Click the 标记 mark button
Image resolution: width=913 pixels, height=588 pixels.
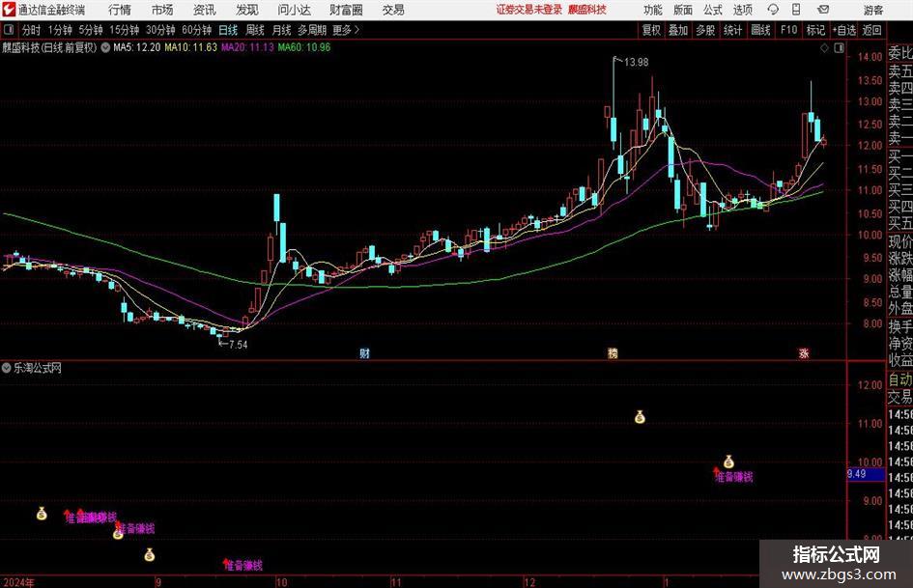(815, 30)
